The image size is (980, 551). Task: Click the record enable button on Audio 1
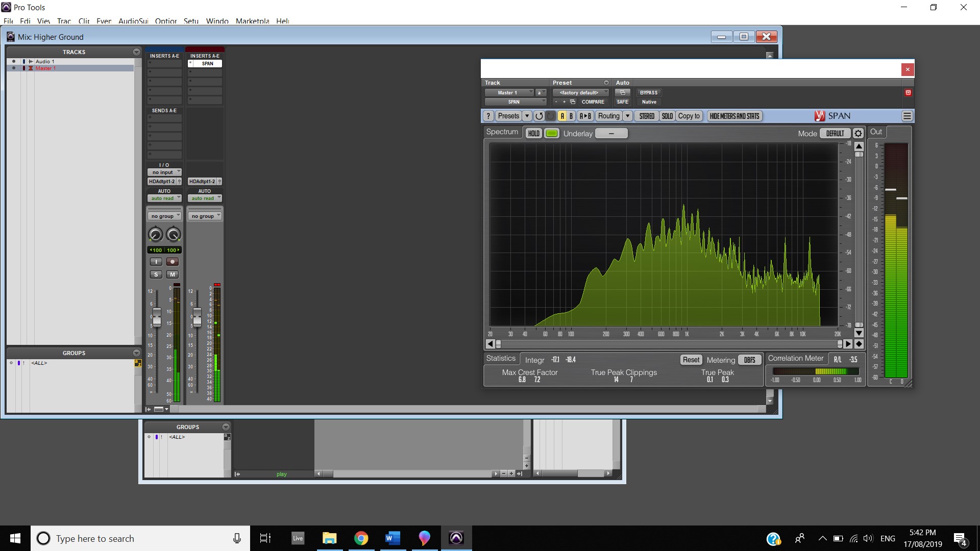[x=173, y=262]
